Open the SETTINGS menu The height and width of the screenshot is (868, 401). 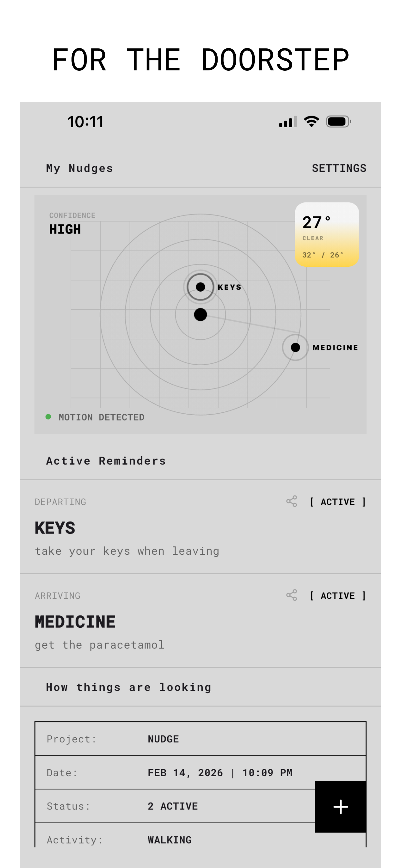(339, 168)
